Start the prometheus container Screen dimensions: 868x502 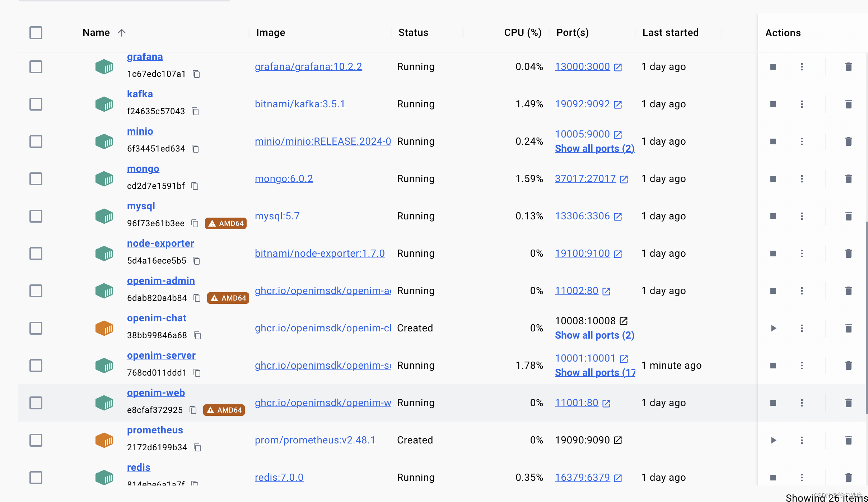(x=773, y=440)
